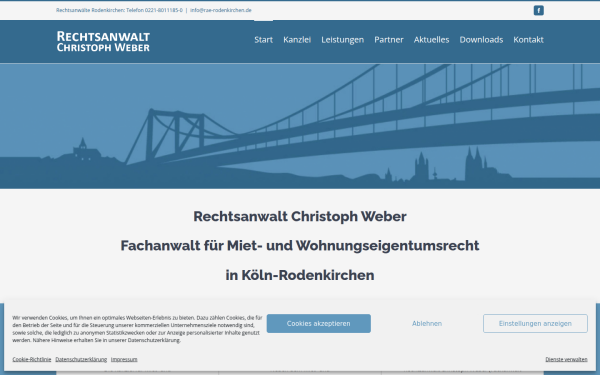Image resolution: width=600 pixels, height=375 pixels.
Task: Click the info@rae-rodenkirchen.de email link
Action: (x=221, y=10)
